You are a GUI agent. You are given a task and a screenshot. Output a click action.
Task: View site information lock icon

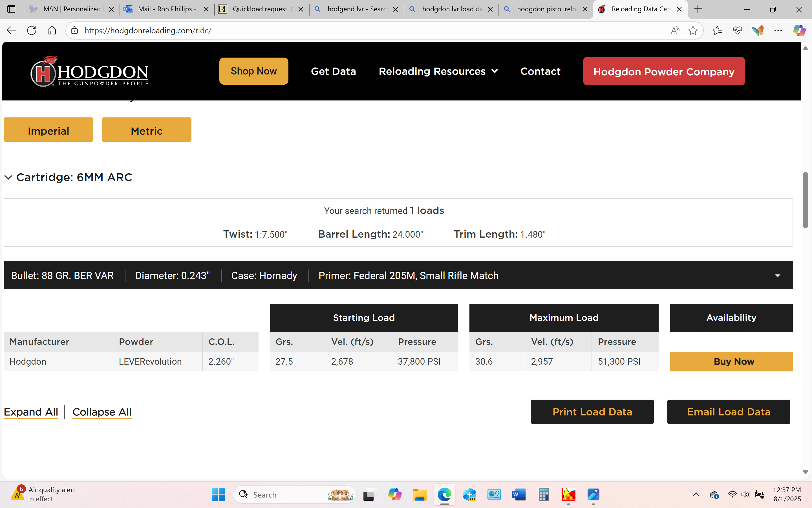pyautogui.click(x=74, y=30)
